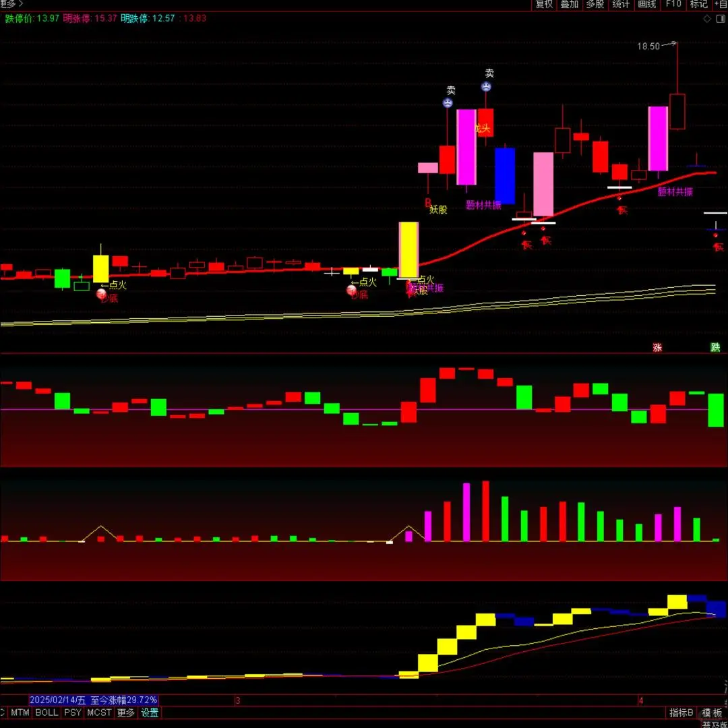Click the 明跌停 12.57 value

coord(163,19)
